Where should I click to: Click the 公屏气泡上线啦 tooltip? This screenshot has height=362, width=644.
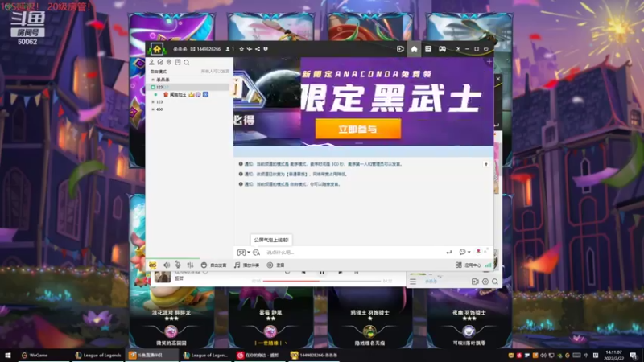click(271, 240)
